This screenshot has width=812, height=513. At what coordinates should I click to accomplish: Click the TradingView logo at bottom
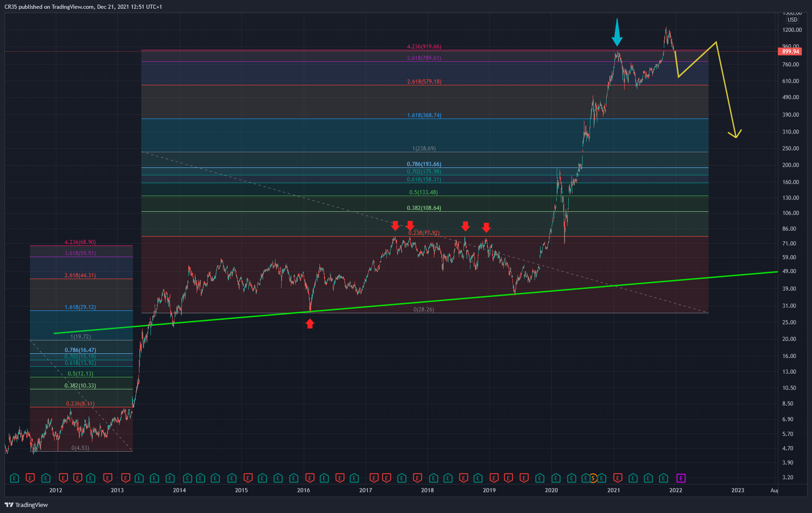pyautogui.click(x=26, y=505)
